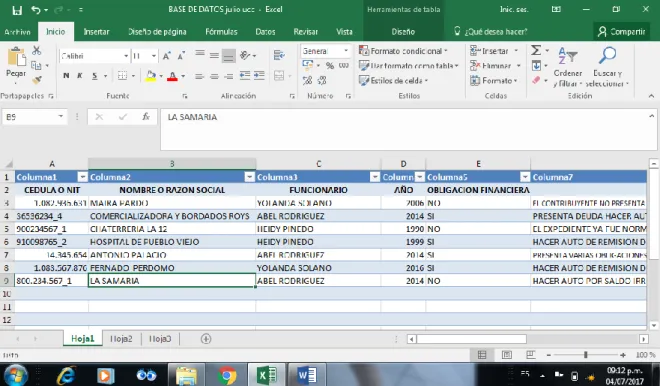Toggle italic (K) formatting
The height and width of the screenshot is (386, 660).
[x=80, y=76]
